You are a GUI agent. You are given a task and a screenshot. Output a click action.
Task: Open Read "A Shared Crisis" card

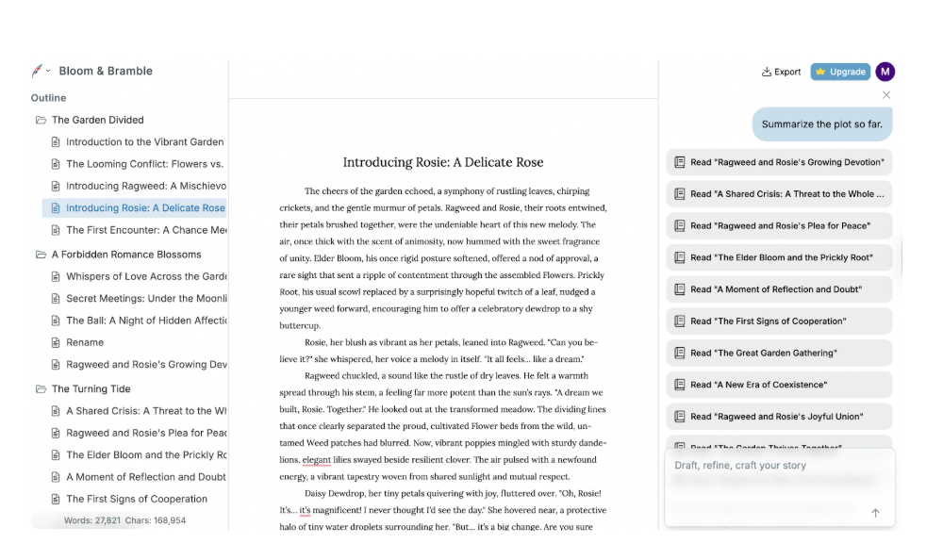[x=779, y=194]
